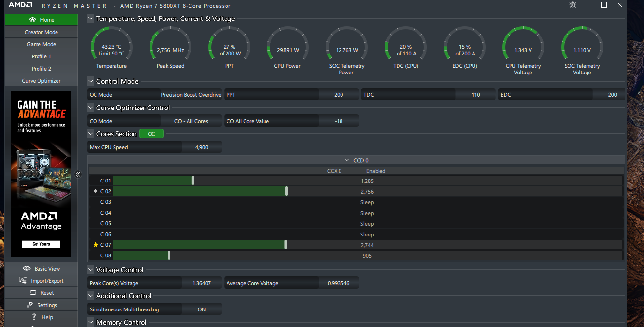The width and height of the screenshot is (644, 327).
Task: Collapse the Cores Section
Action: point(91,134)
